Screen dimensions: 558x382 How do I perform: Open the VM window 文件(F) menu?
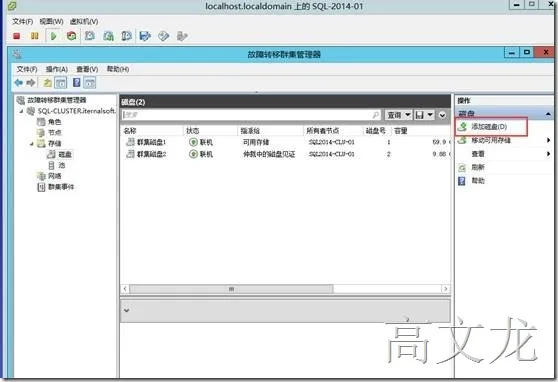pos(22,21)
